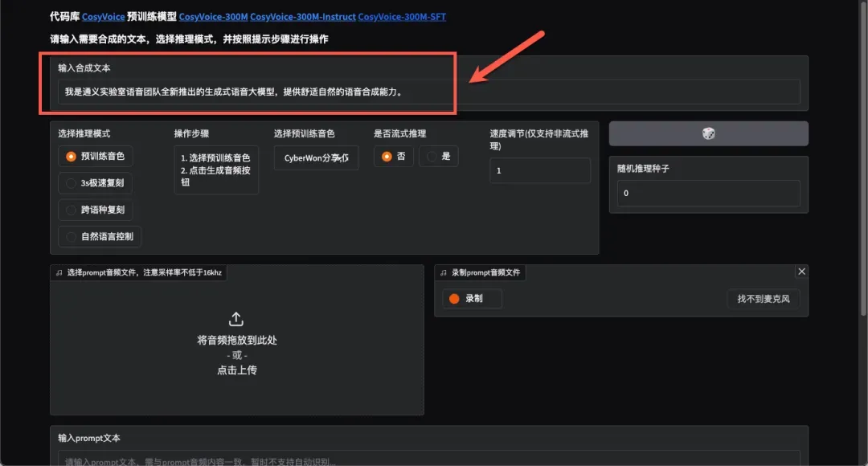
Task: Choose the 跨语种复刻 mode
Action: (72, 210)
